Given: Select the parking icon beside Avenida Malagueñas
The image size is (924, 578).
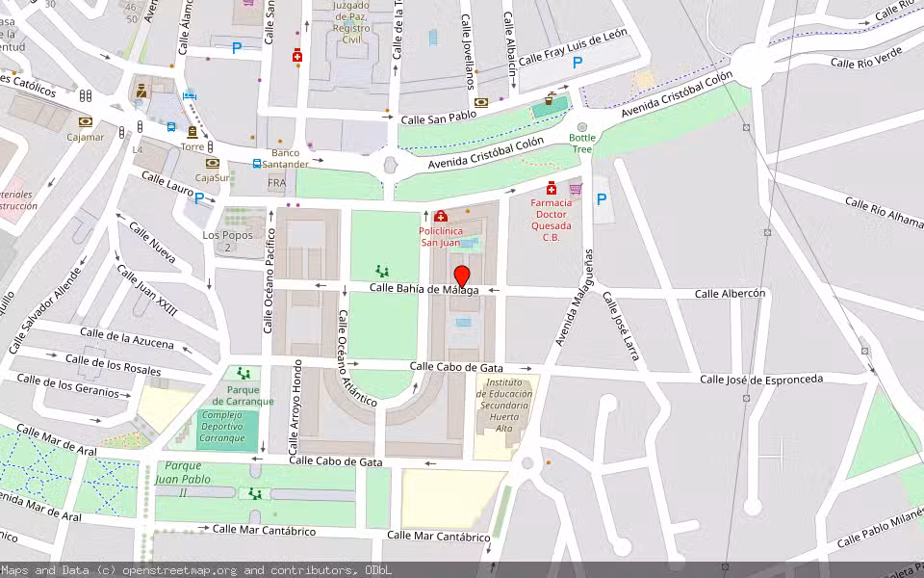Looking at the screenshot, I should [601, 199].
